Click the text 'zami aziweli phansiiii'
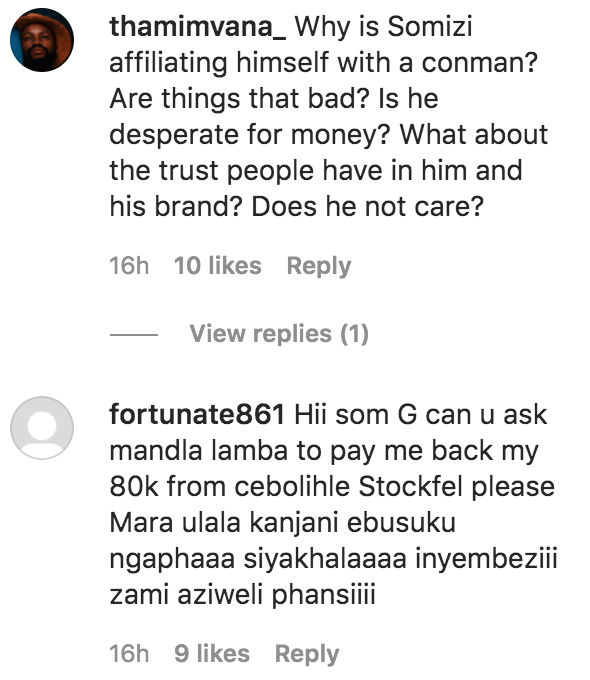The width and height of the screenshot is (590, 680). click(x=242, y=595)
